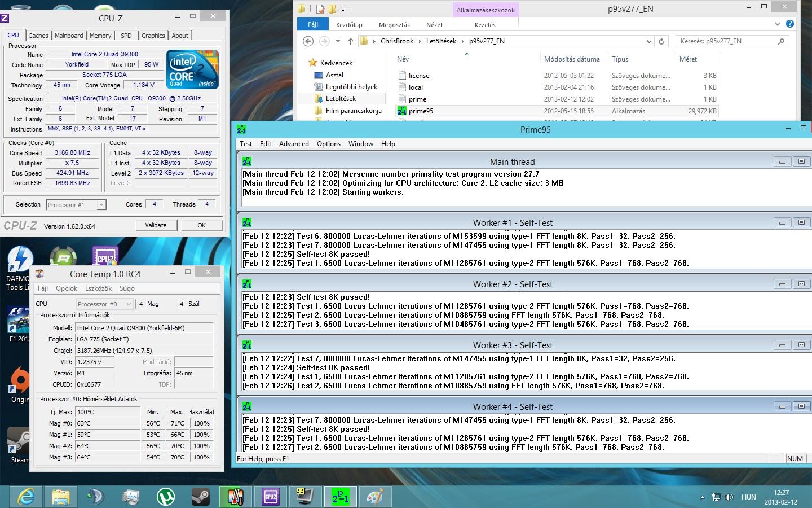Image resolution: width=812 pixels, height=508 pixels.
Task: Select the prime95 application file
Action: 421,111
